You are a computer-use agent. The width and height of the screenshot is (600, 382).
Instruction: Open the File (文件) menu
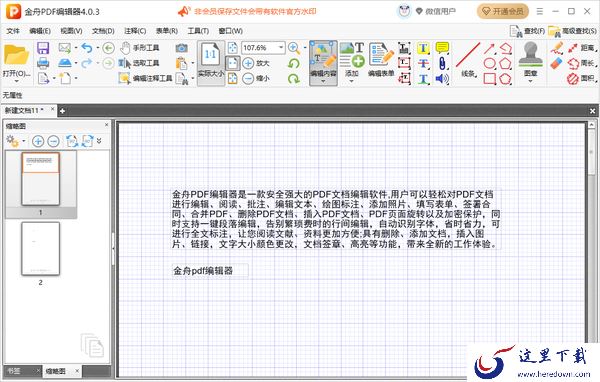pyautogui.click(x=13, y=31)
